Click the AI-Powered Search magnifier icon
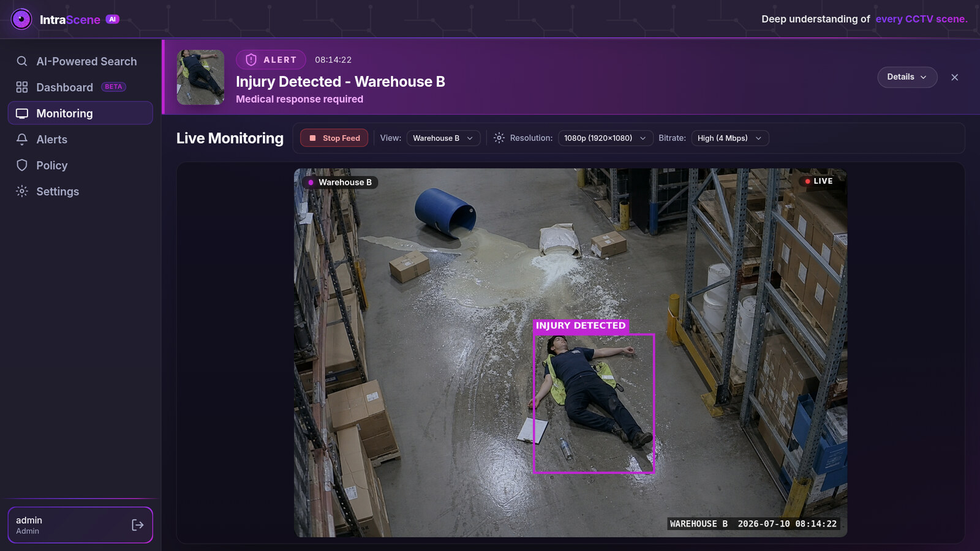 coord(22,61)
